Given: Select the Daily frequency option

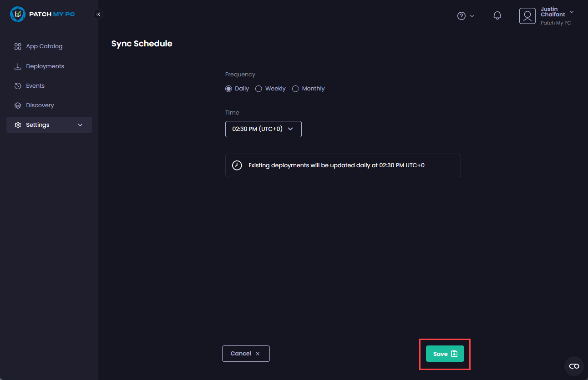Looking at the screenshot, I should (228, 88).
